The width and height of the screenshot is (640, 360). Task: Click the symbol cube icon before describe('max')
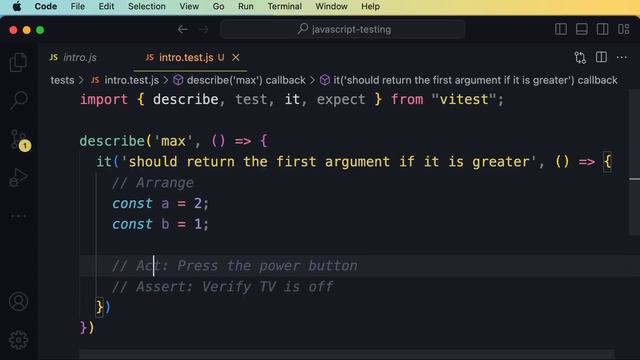coord(178,80)
